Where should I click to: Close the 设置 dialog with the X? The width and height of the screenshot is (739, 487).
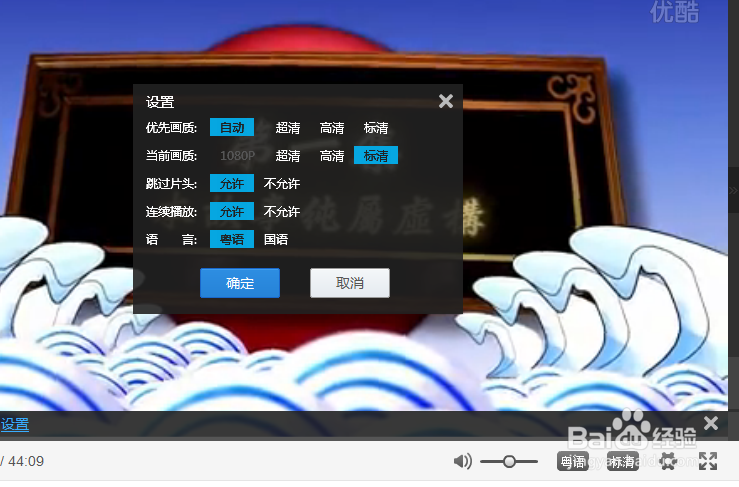(x=445, y=101)
